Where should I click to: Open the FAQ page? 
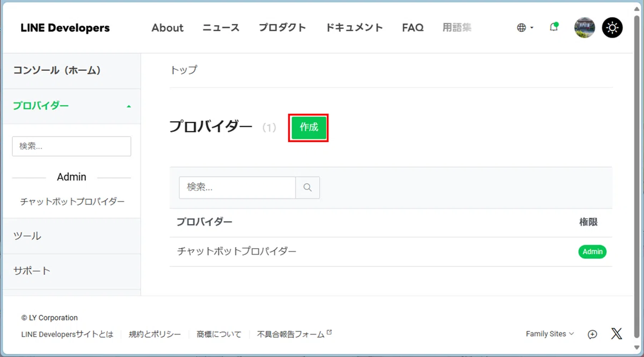(x=413, y=28)
